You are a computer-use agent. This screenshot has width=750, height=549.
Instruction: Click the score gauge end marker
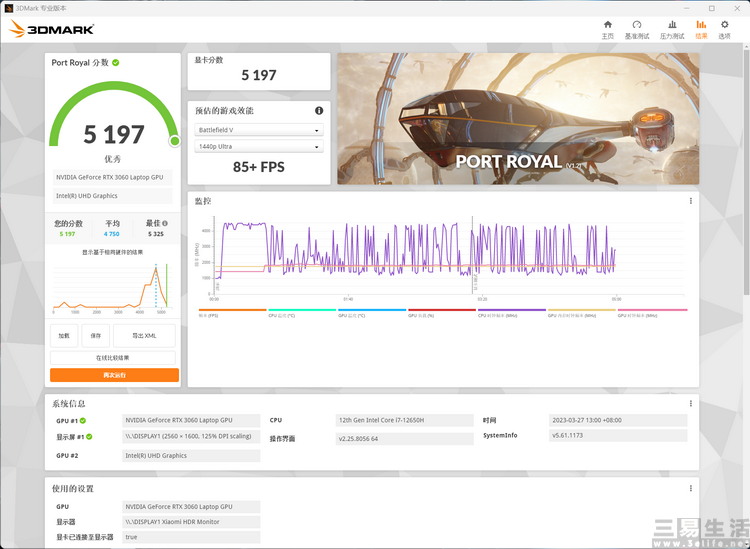coord(175,141)
